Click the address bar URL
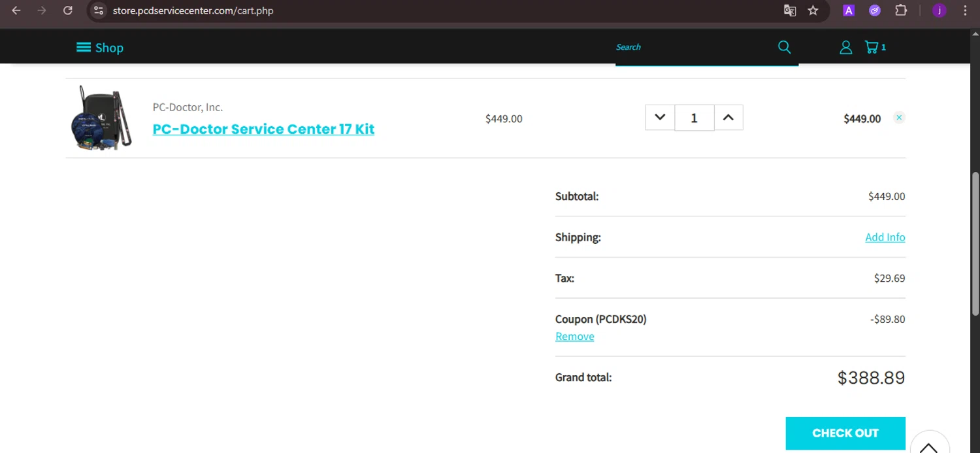This screenshot has width=980, height=453. pos(193,11)
